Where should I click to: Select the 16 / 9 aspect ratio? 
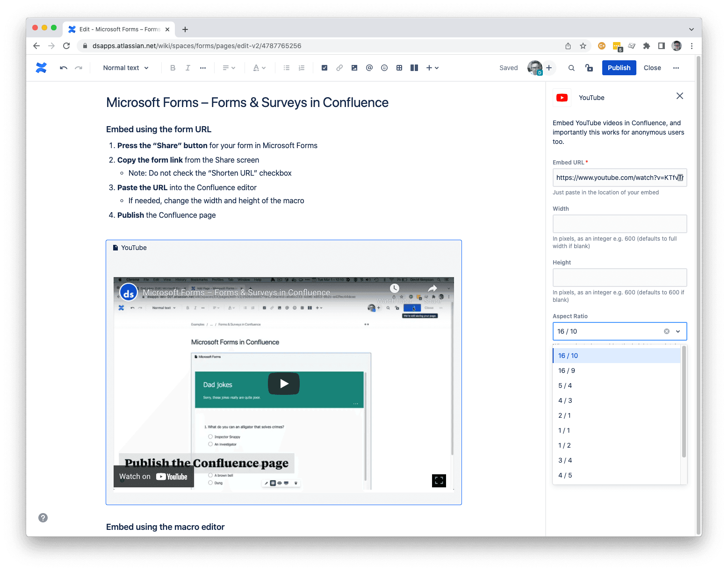tap(617, 371)
